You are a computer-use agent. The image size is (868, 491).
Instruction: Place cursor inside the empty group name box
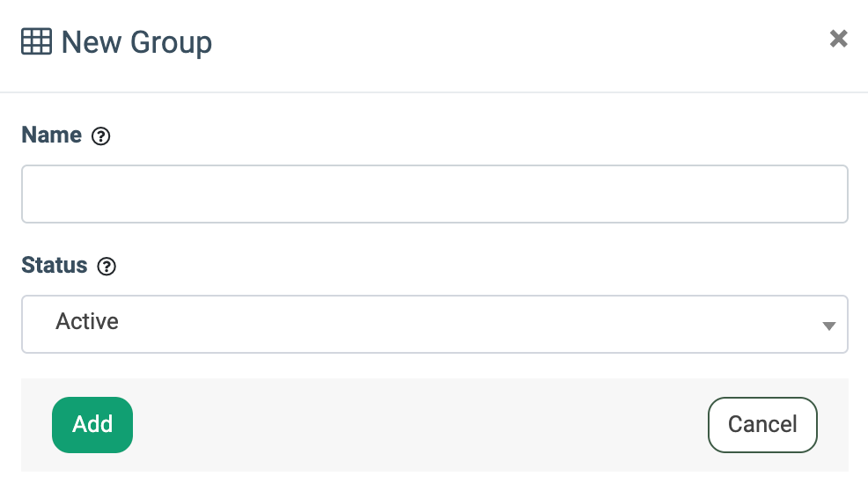pyautogui.click(x=435, y=194)
